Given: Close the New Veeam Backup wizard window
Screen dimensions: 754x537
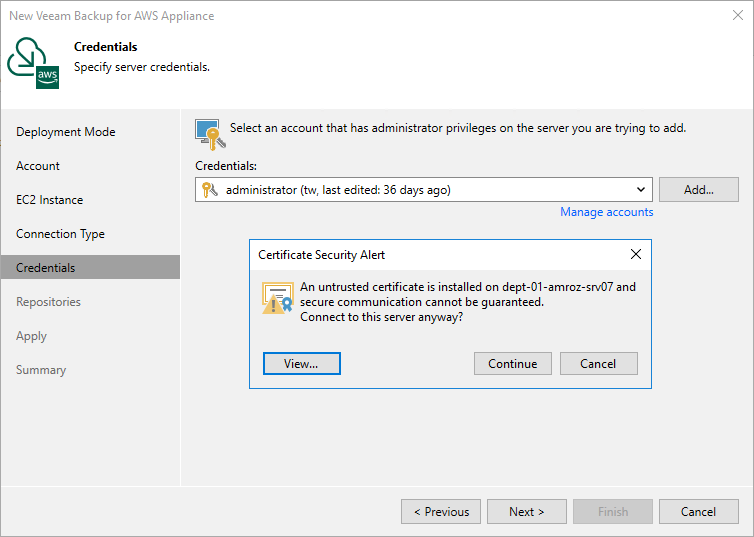Looking at the screenshot, I should tap(738, 15).
